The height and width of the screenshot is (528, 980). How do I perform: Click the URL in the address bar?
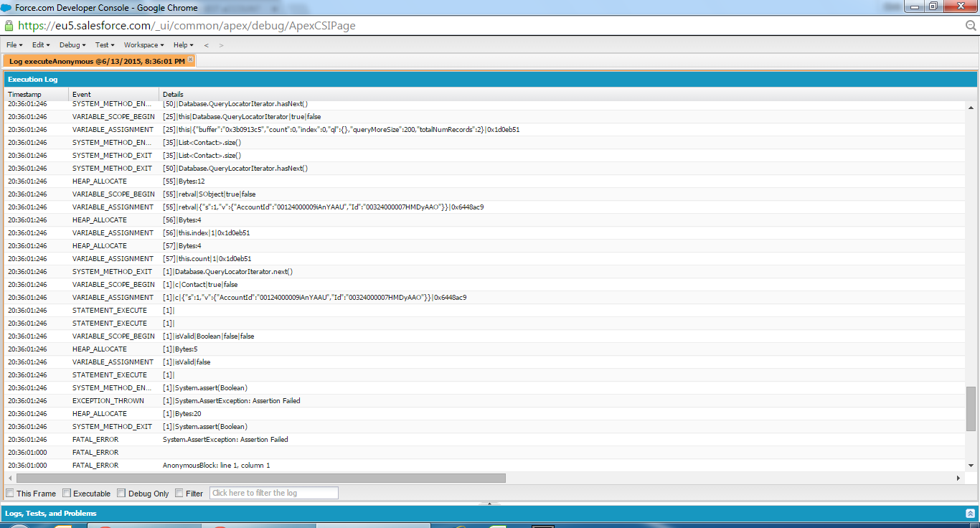(187, 25)
